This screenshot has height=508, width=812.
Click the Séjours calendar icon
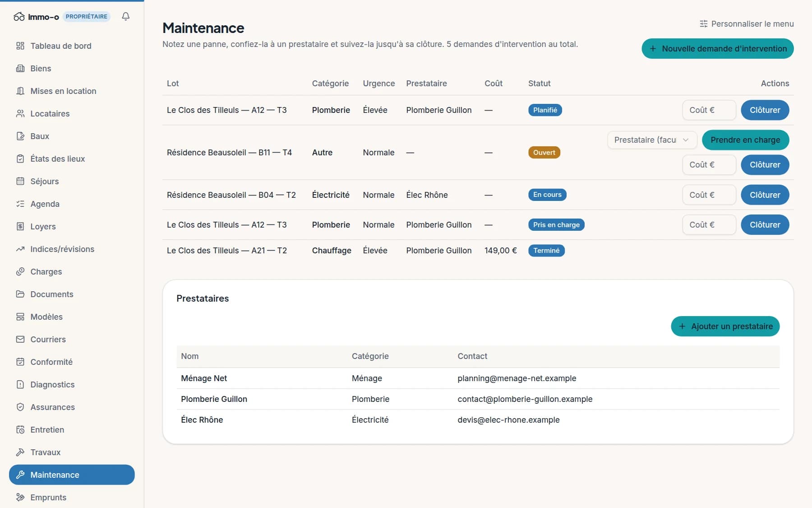pos(20,181)
